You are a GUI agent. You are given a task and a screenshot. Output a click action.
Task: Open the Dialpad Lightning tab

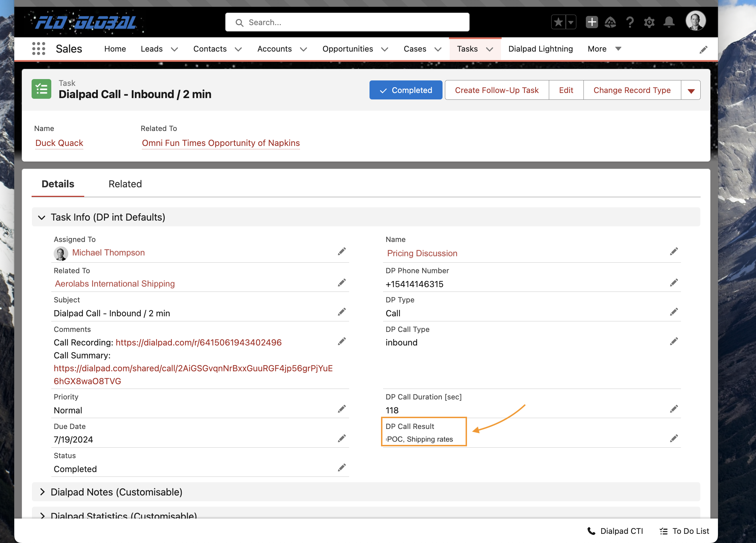[540, 49]
